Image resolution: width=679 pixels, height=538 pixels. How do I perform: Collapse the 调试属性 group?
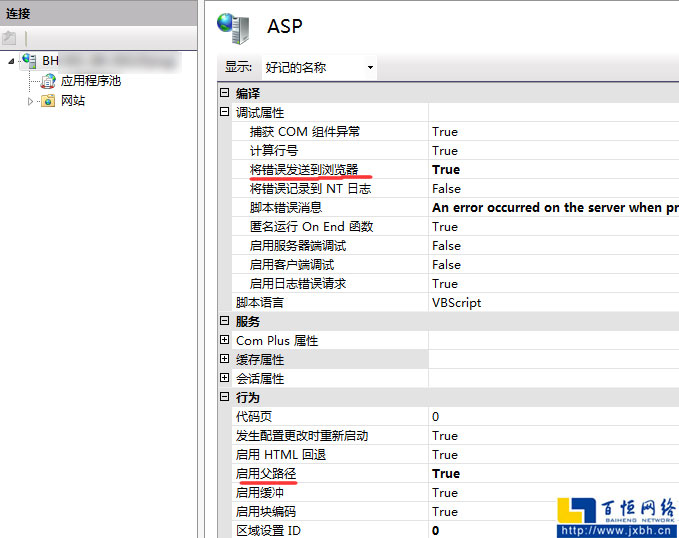[224, 112]
